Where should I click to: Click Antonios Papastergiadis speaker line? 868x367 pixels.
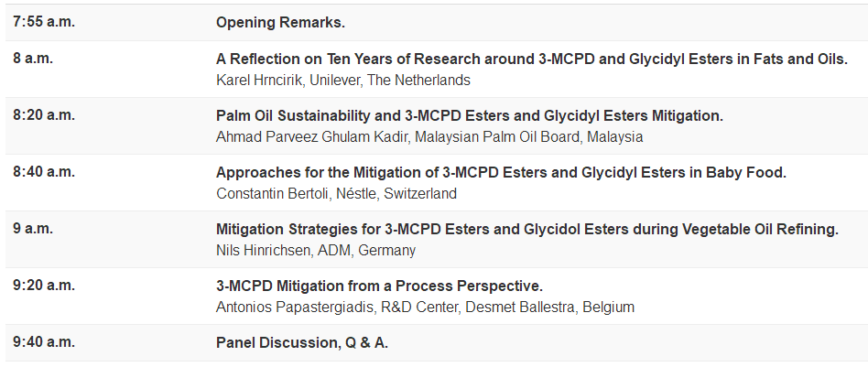click(x=425, y=307)
